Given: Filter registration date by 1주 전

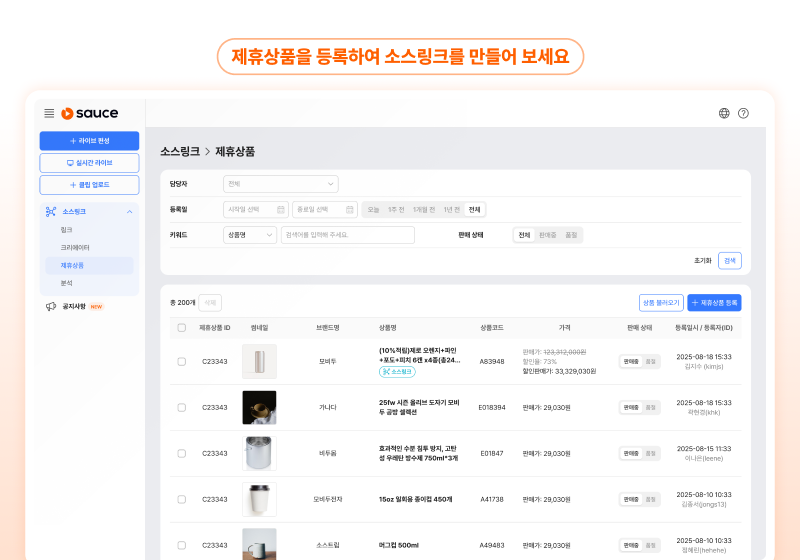Looking at the screenshot, I should click(x=396, y=210).
